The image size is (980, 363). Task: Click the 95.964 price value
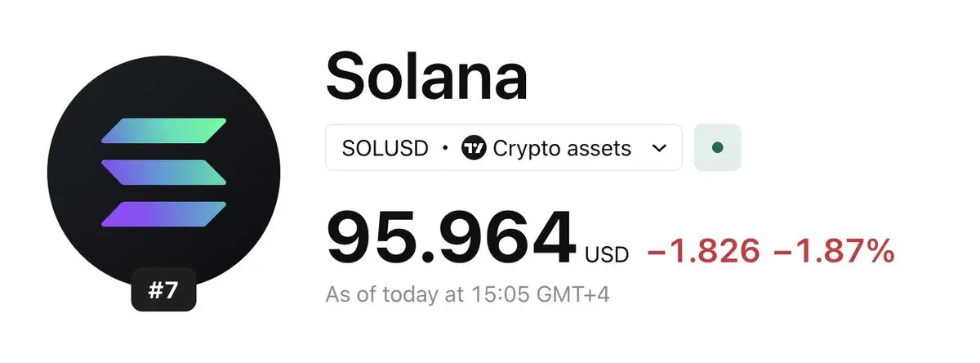[x=450, y=241]
